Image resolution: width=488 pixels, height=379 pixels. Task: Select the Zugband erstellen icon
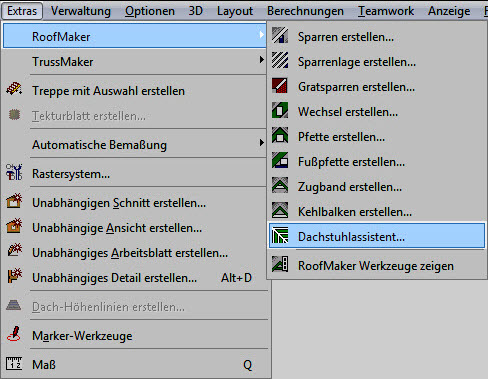[280, 186]
